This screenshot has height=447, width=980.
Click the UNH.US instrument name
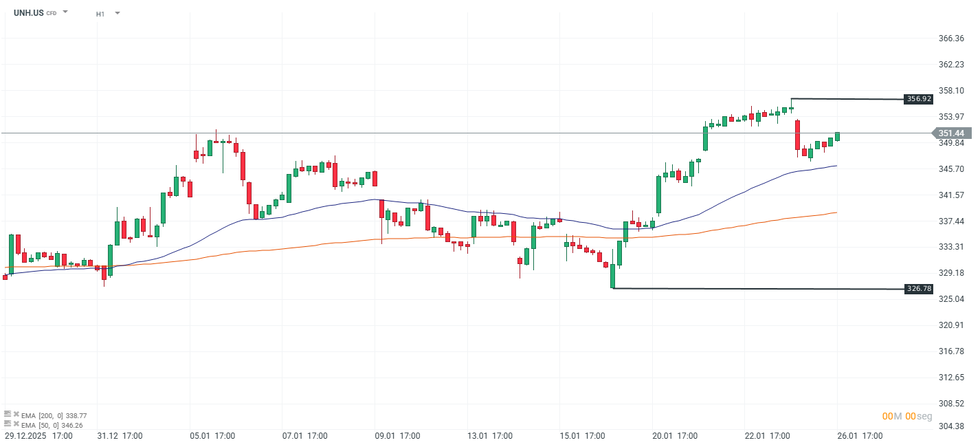tap(29, 13)
